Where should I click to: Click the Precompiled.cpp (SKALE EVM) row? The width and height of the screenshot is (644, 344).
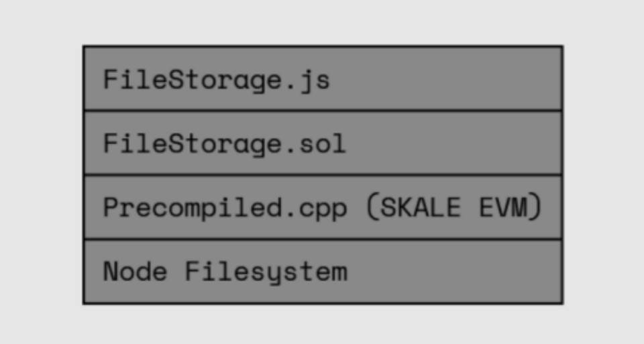323,207
